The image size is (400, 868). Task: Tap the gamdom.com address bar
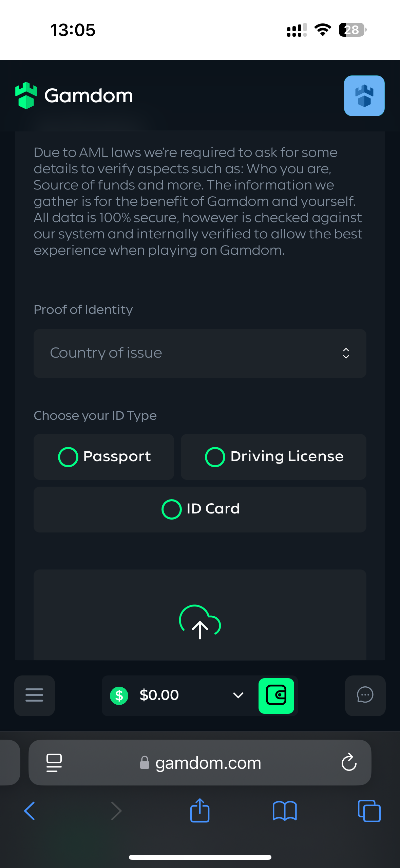tap(208, 763)
